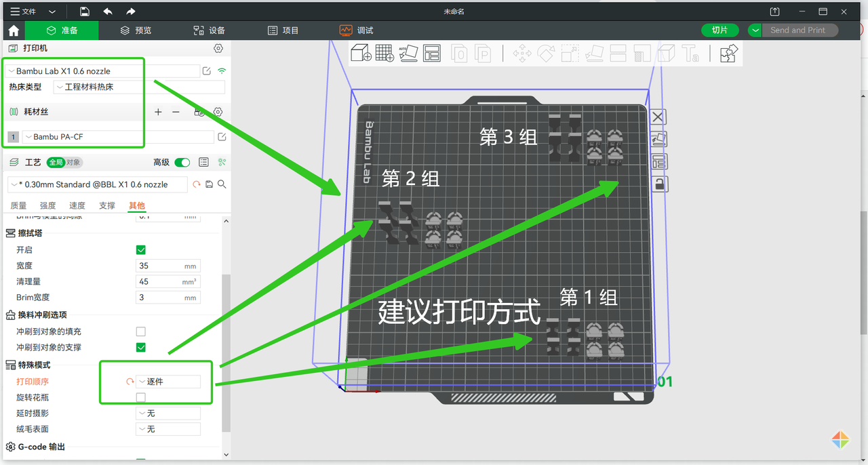The width and height of the screenshot is (868, 465).
Task: Switch to the 设备 device tab
Action: pos(209,31)
